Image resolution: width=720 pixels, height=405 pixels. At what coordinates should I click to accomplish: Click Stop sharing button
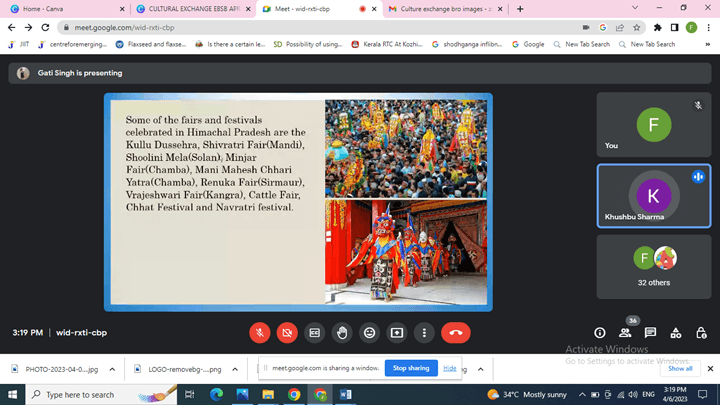coord(411,368)
